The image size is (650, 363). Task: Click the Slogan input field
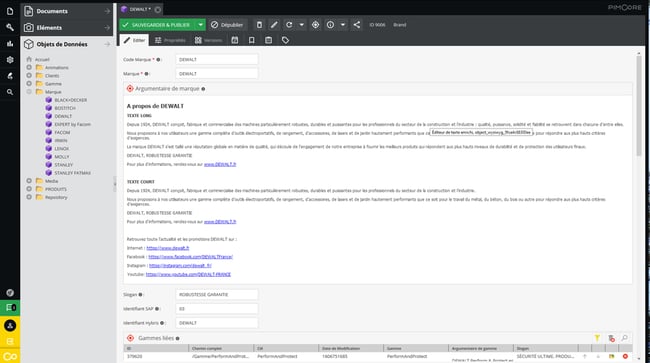[217, 295]
